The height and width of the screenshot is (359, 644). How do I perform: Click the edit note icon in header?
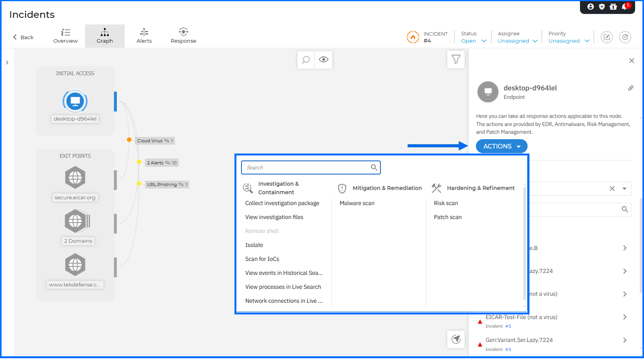point(606,37)
